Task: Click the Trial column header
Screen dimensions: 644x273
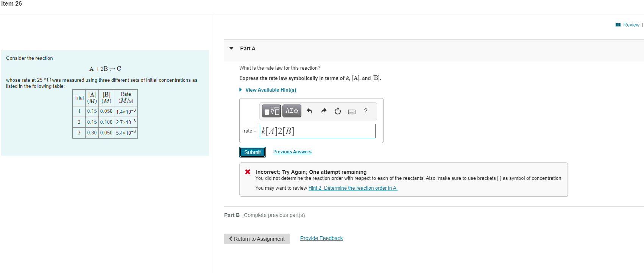Action: 79,98
